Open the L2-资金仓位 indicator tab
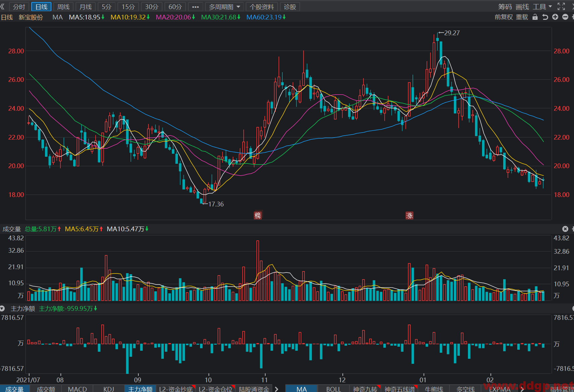This screenshot has width=574, height=392. pyautogui.click(x=216, y=389)
